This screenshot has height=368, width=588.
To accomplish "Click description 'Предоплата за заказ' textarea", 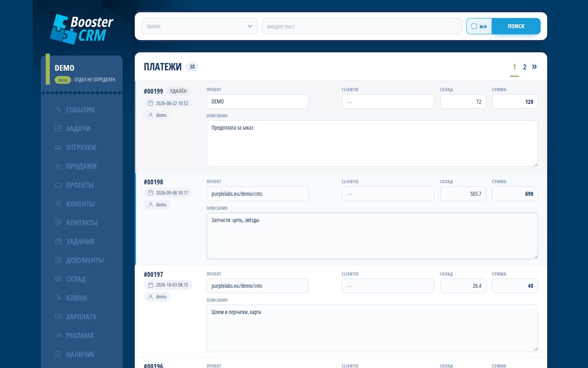I will (x=372, y=144).
